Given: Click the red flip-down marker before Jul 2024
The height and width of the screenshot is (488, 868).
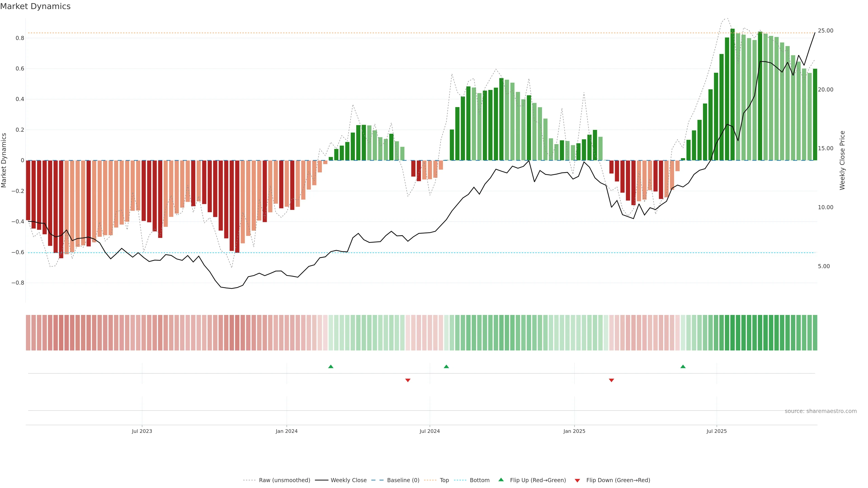Looking at the screenshot, I should point(408,380).
